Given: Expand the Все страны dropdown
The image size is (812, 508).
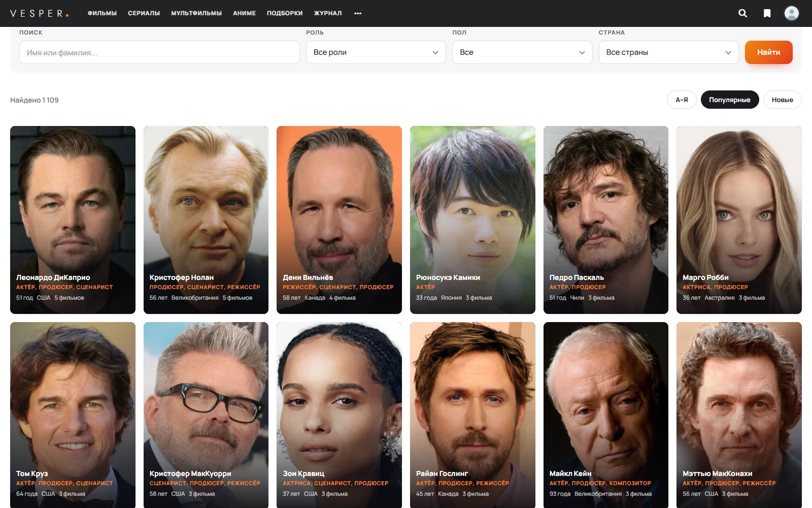Looking at the screenshot, I should tap(669, 52).
